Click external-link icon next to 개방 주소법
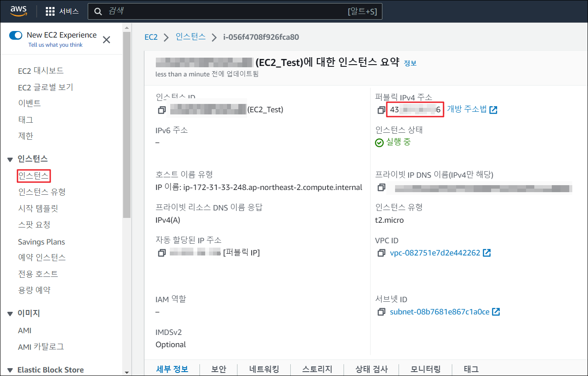The width and height of the screenshot is (588, 376). 493,110
